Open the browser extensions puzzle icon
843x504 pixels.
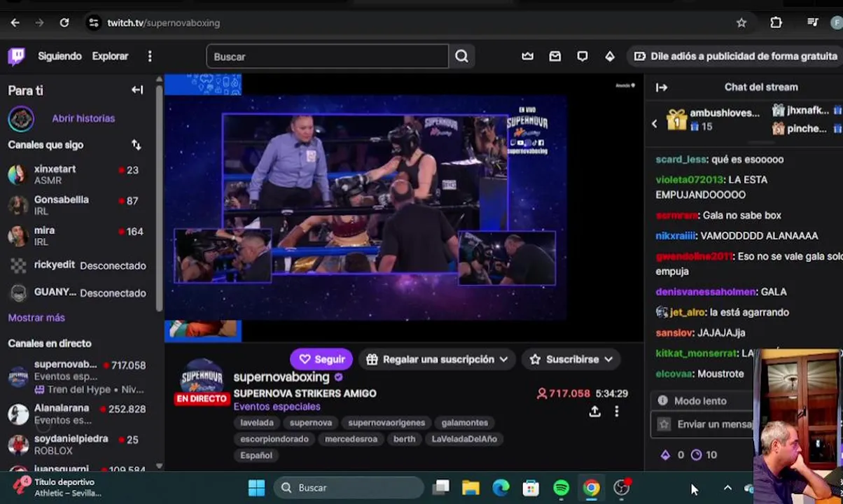pos(776,22)
